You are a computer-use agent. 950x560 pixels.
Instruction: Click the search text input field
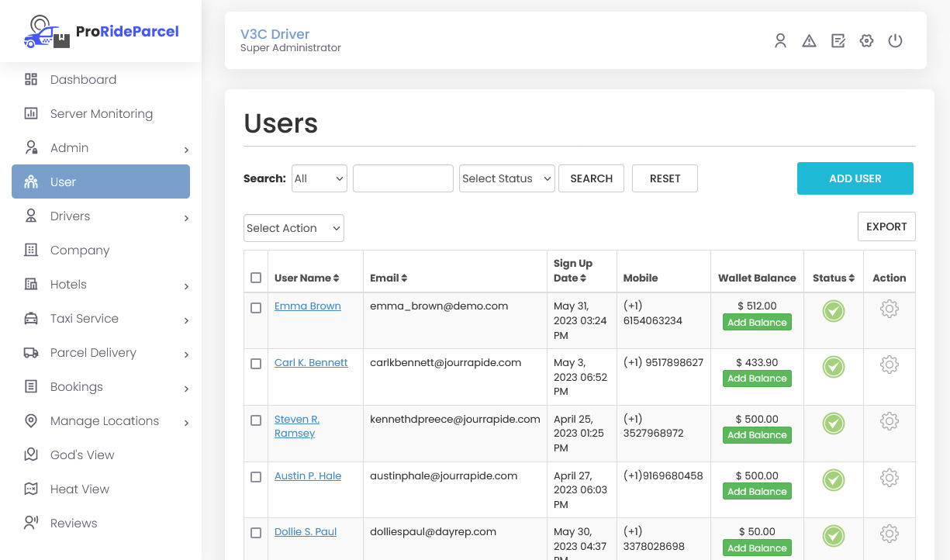pos(403,178)
